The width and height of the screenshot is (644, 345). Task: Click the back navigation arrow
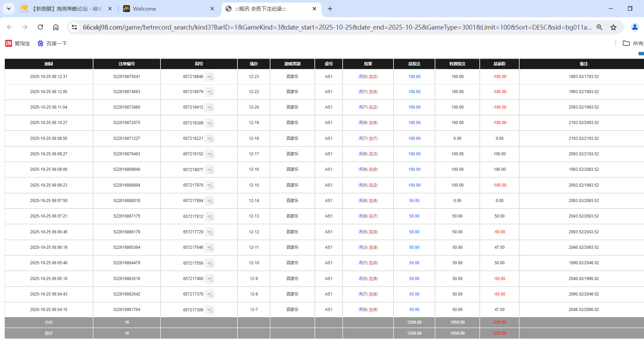9,27
